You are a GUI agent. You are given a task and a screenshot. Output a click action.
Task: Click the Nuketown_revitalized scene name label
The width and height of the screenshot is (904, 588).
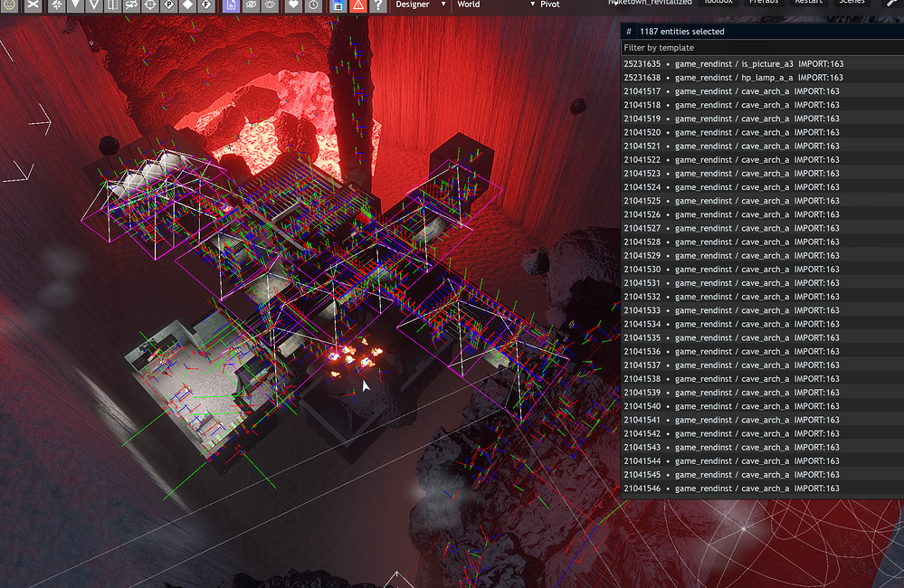(650, 3)
